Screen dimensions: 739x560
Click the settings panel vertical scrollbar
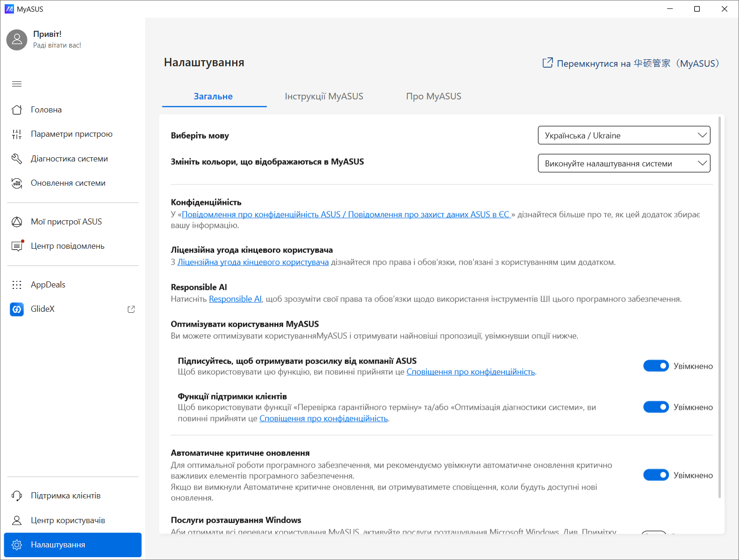pyautogui.click(x=720, y=307)
